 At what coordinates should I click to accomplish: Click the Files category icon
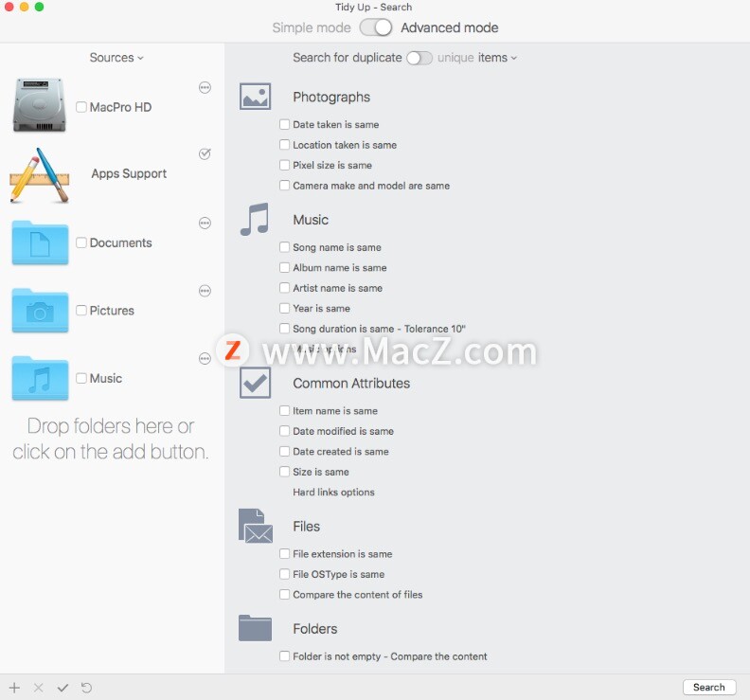click(x=256, y=526)
